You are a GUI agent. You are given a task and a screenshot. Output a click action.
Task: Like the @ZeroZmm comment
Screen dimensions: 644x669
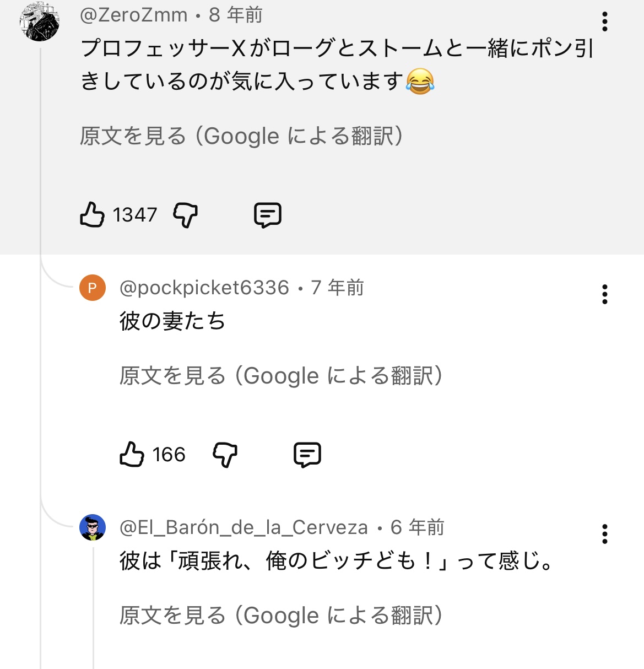(92, 215)
